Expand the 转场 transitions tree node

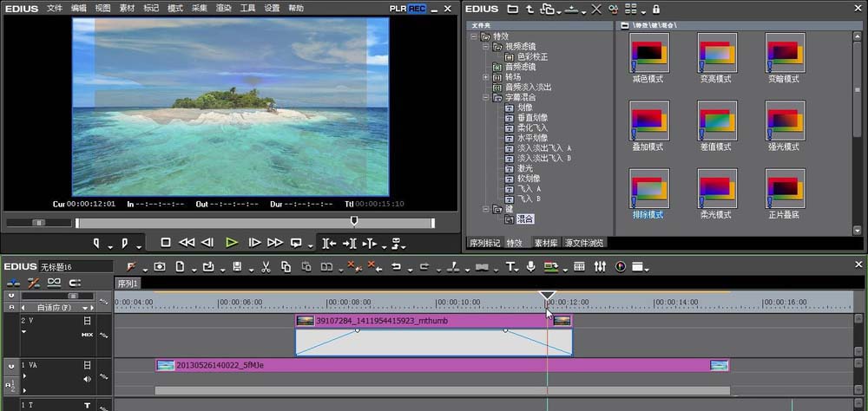click(x=486, y=77)
